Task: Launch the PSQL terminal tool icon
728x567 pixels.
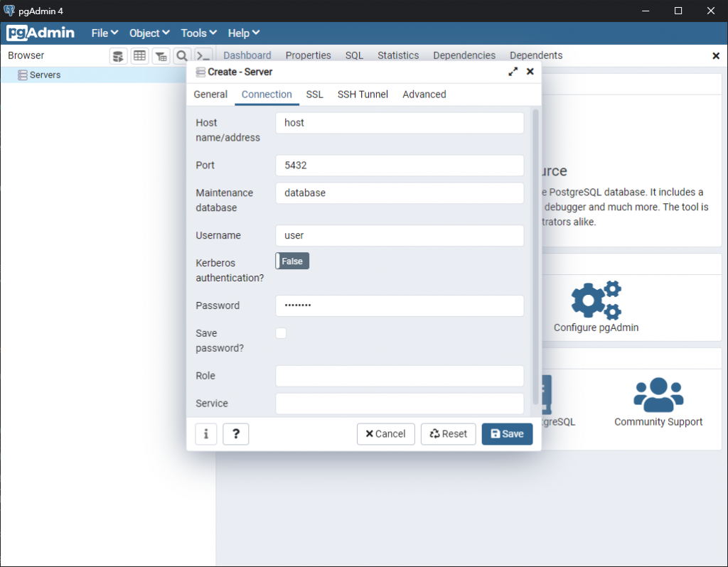Action: [203, 56]
